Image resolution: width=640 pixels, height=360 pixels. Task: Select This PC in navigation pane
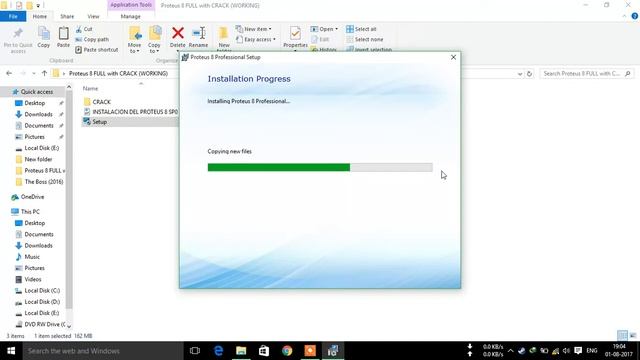(x=30, y=211)
